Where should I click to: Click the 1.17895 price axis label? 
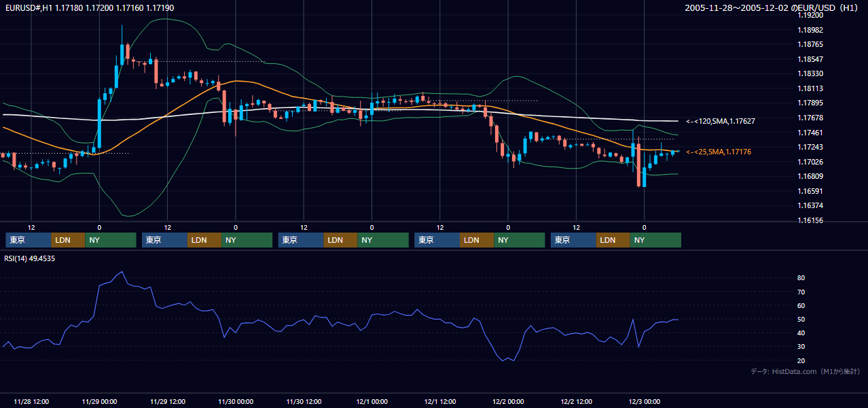tap(810, 103)
